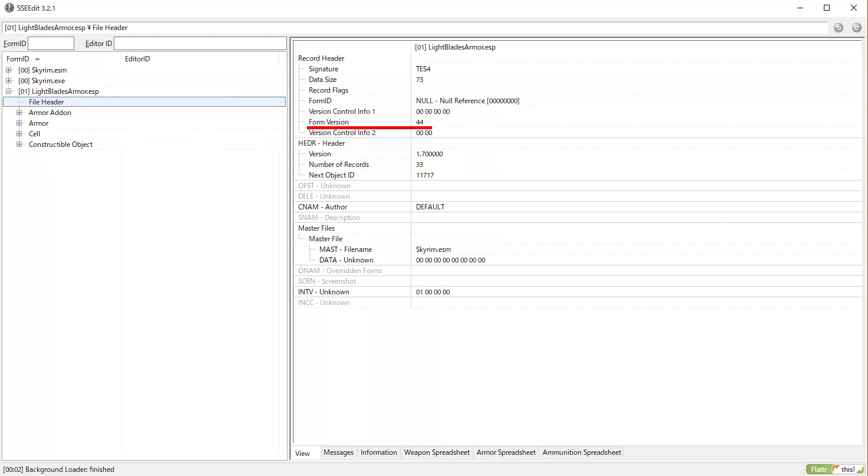868x476 pixels.
Task: Select the SCRN - Screenshot row
Action: pyautogui.click(x=577, y=281)
